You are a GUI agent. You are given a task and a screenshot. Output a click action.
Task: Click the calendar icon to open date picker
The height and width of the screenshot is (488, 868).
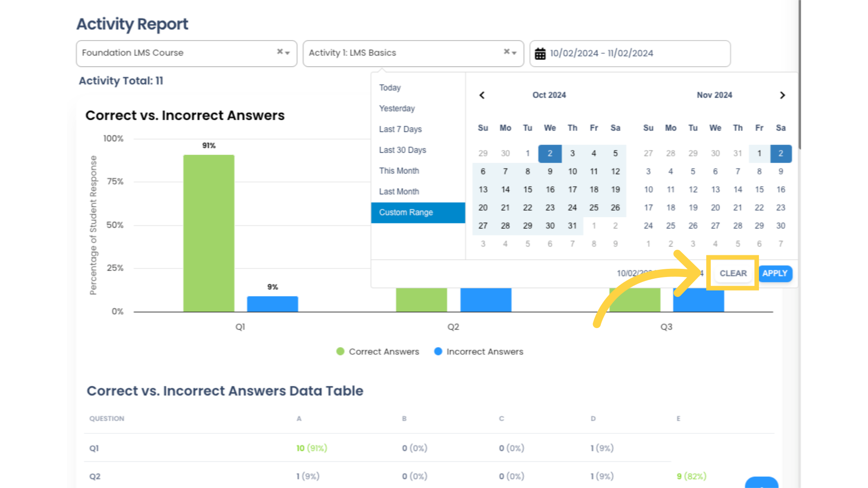(x=540, y=54)
